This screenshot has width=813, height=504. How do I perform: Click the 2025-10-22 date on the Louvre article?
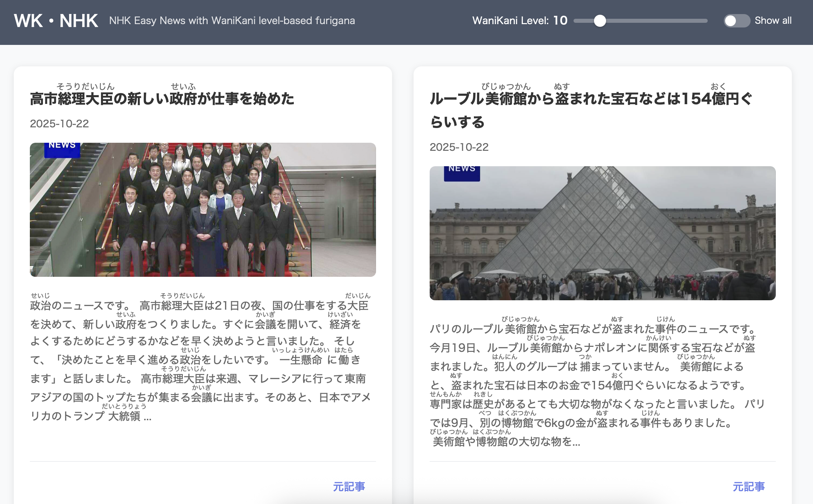459,147
